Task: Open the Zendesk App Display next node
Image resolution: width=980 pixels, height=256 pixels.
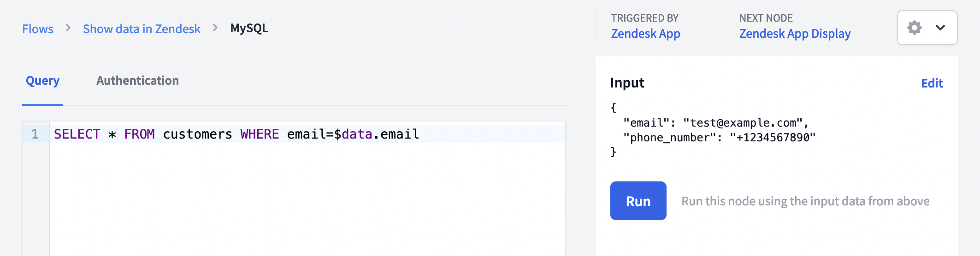Action: point(795,34)
